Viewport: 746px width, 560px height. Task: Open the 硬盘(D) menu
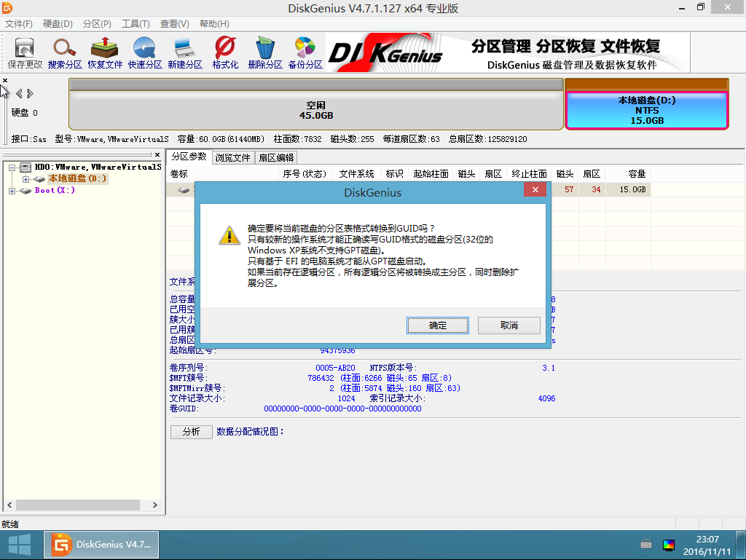point(58,24)
